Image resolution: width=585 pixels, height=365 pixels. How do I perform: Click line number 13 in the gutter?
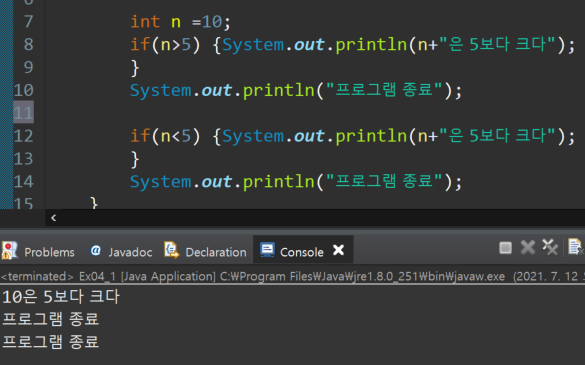24,159
